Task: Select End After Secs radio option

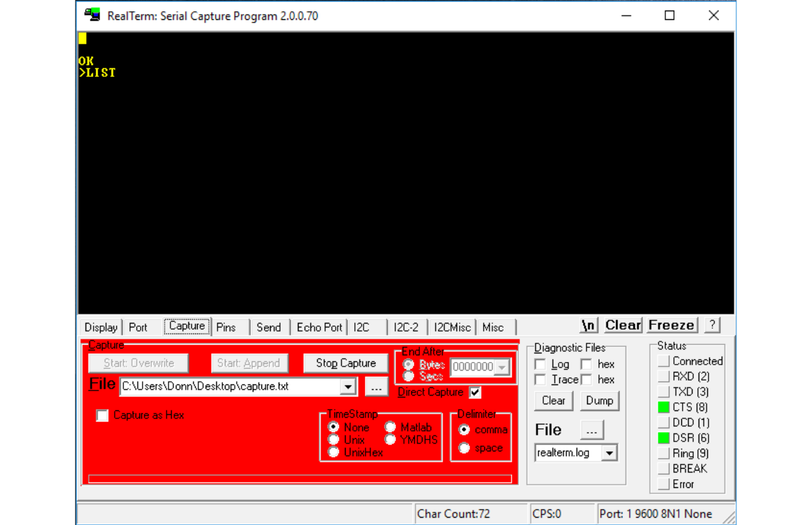Action: 409,377
